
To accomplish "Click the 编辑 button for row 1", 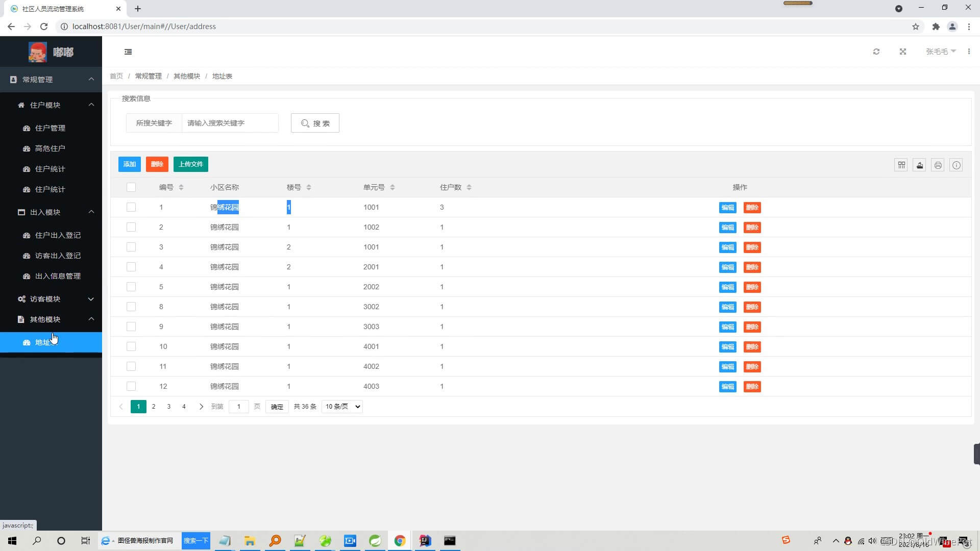I will coord(728,207).
